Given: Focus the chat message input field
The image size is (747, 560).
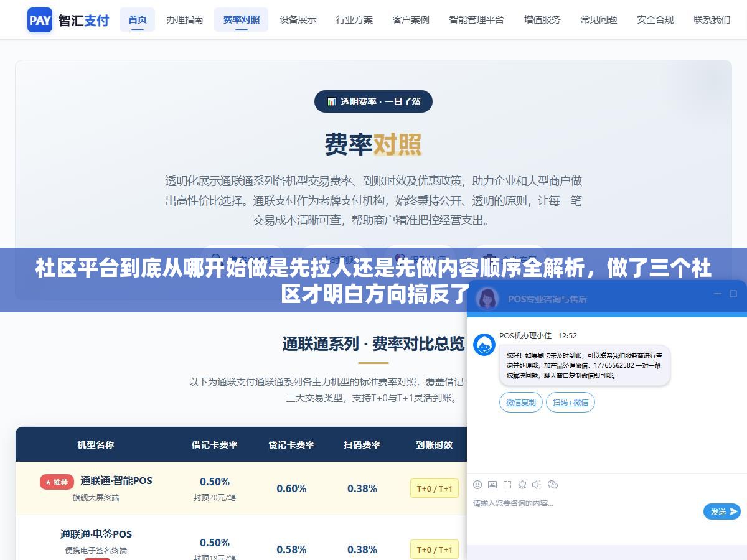Looking at the screenshot, I should click(x=585, y=503).
